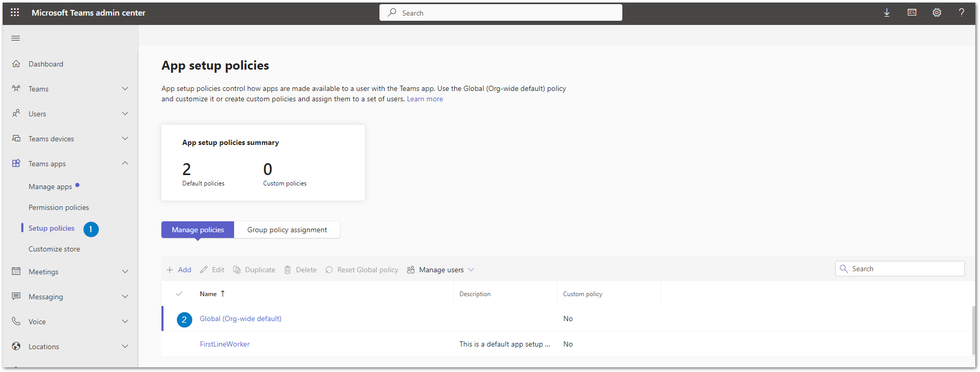Open the app launcher waffle icon
Screen dimensions: 980x372
[15, 12]
